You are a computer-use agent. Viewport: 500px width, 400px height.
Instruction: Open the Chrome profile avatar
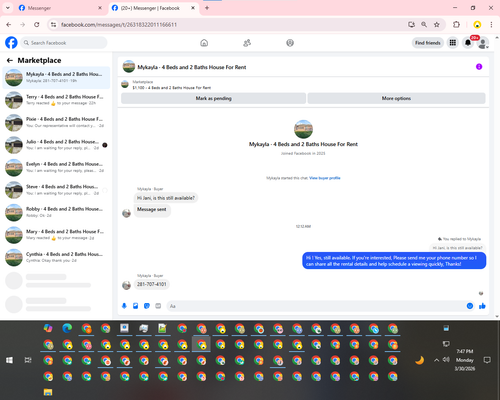pyautogui.click(x=477, y=24)
